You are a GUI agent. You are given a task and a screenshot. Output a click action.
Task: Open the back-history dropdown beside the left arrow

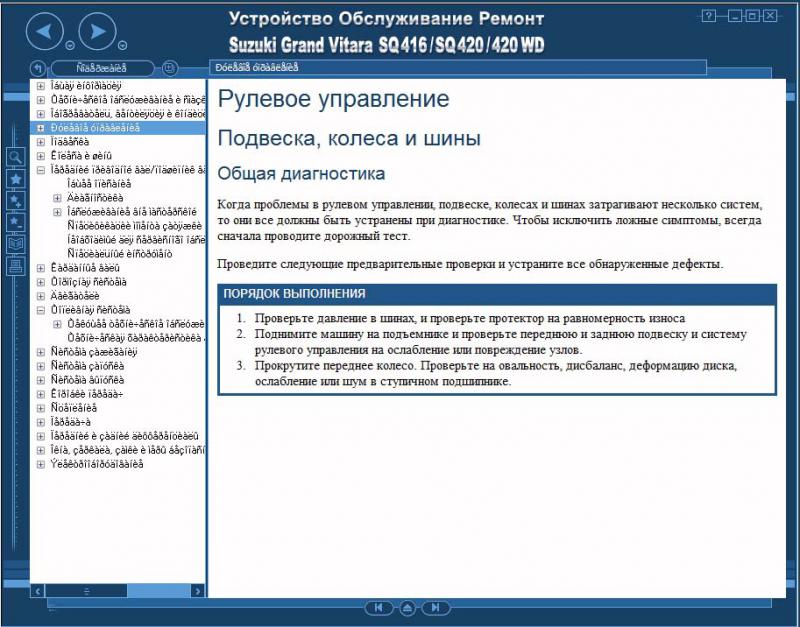pos(70,46)
